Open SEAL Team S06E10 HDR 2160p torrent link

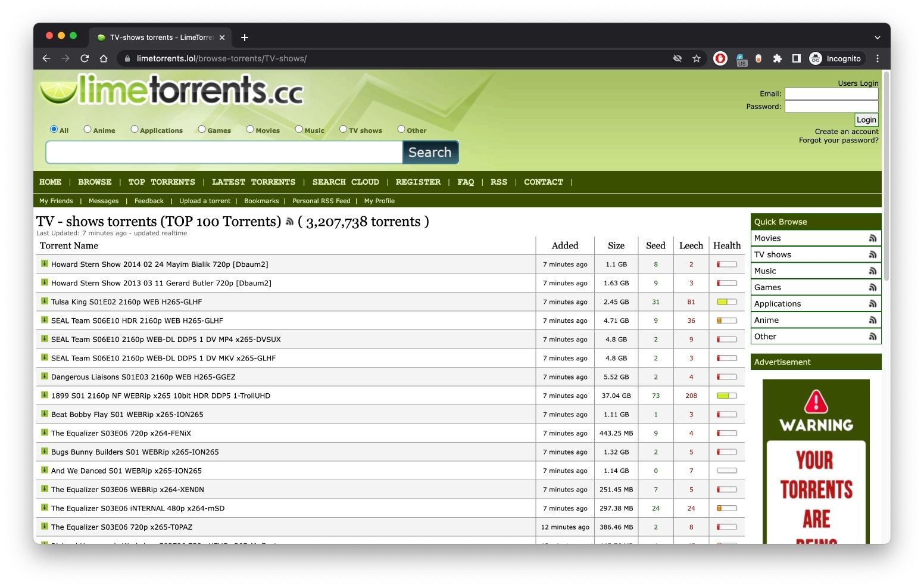137,321
